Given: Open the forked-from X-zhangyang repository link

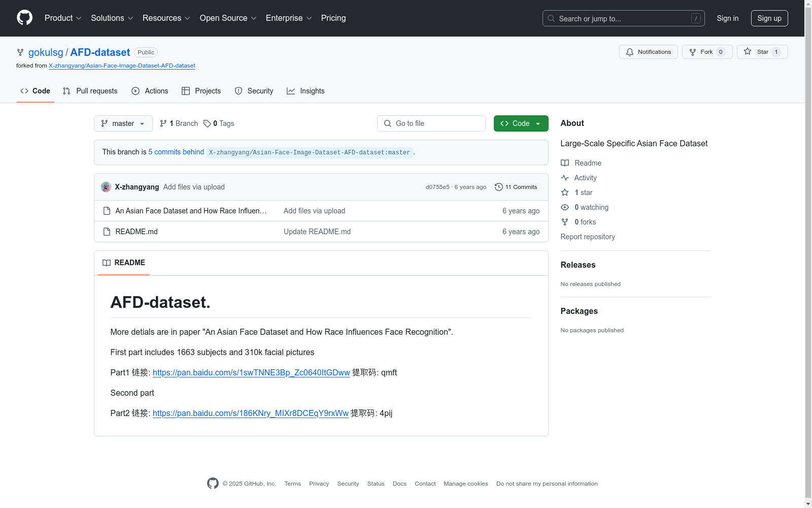Looking at the screenshot, I should tap(122, 66).
